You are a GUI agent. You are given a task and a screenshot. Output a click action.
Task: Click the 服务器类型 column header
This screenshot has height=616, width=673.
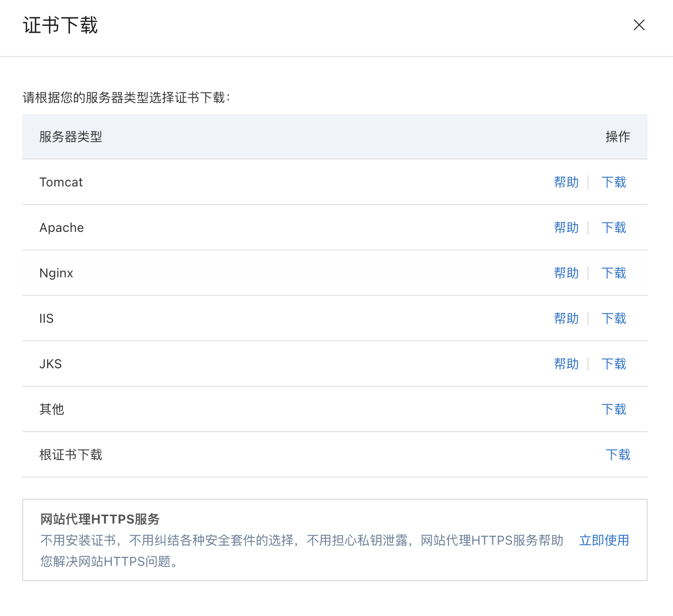tap(70, 137)
